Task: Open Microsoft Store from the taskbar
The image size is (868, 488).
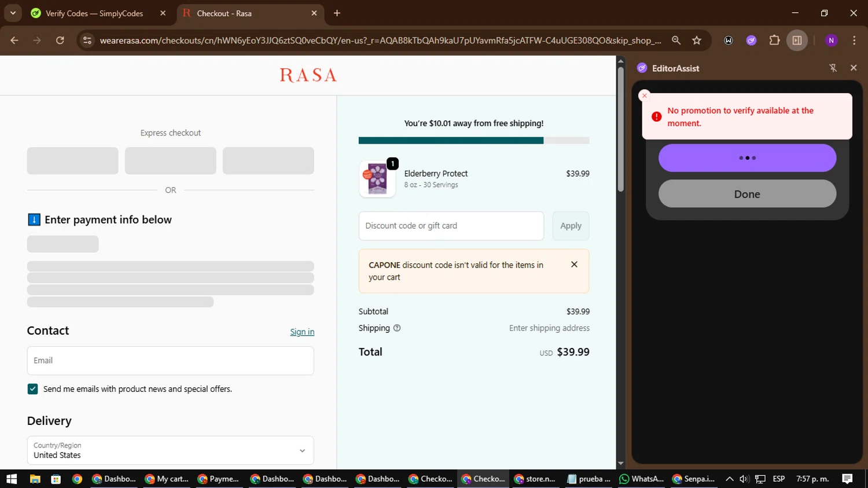Action: (56, 479)
